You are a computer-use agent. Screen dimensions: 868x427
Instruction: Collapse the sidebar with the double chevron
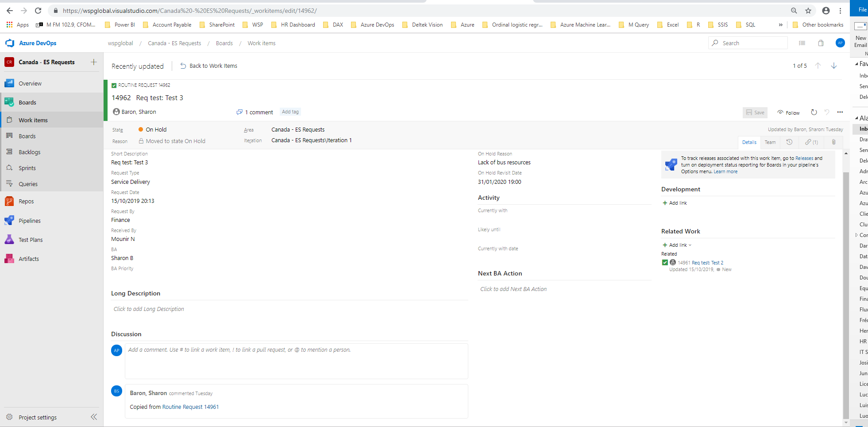(x=94, y=417)
